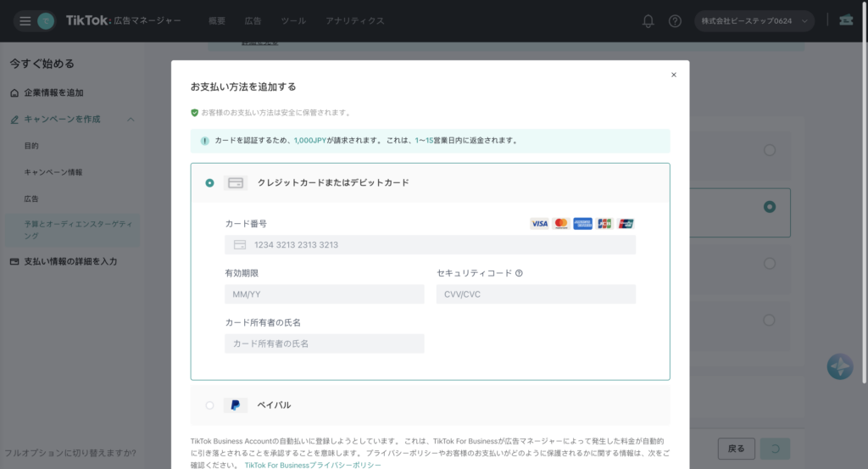Go to 企業情報を追加 step
The image size is (868, 469).
(x=53, y=93)
